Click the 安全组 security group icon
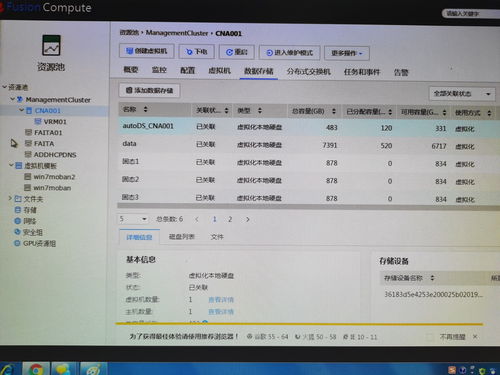This screenshot has height=375, width=500. (18, 232)
